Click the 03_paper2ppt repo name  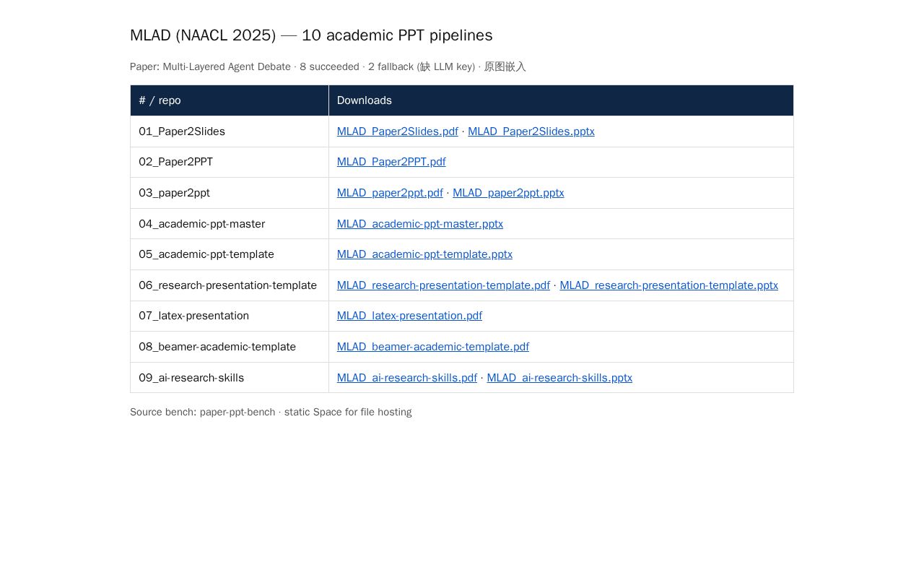175,193
